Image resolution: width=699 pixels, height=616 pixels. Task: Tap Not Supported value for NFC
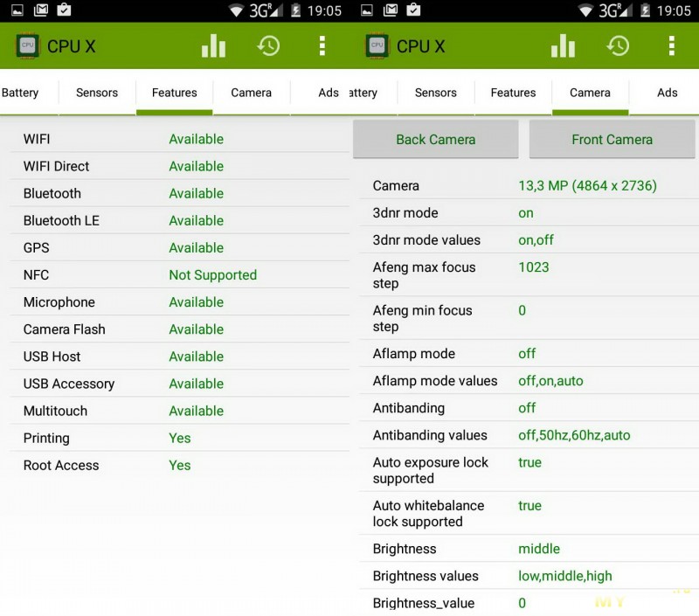pyautogui.click(x=212, y=275)
